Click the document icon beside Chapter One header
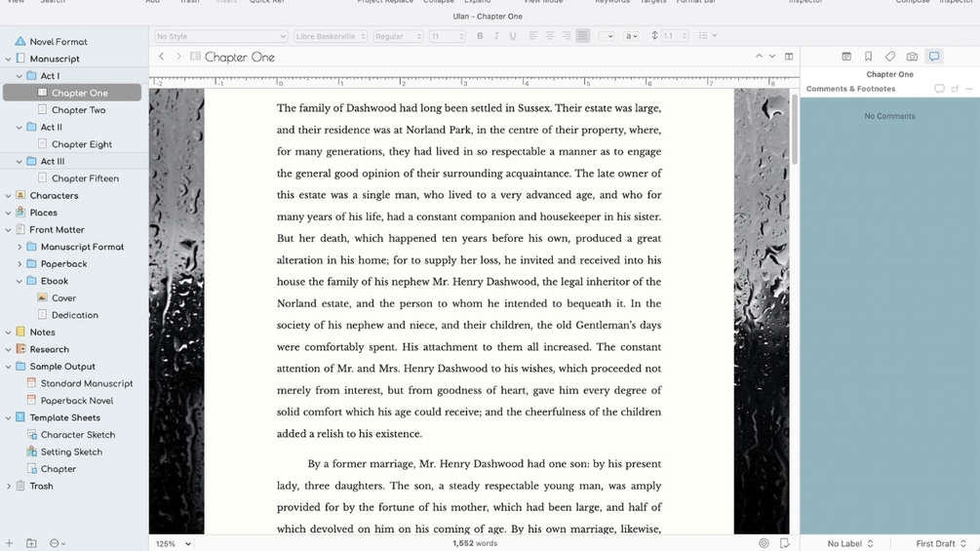This screenshot has width=980, height=551. click(195, 57)
